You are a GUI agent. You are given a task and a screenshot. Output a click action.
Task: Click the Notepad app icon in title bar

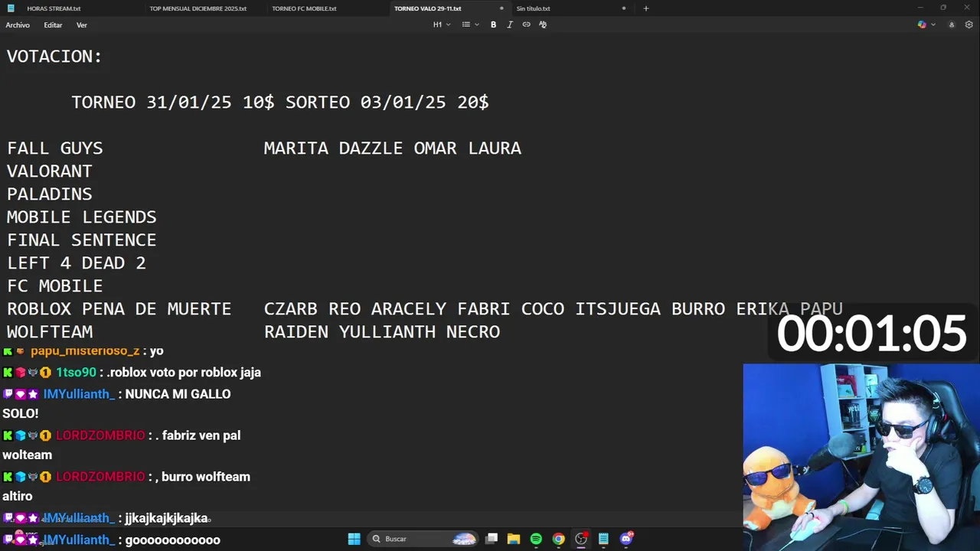point(10,8)
